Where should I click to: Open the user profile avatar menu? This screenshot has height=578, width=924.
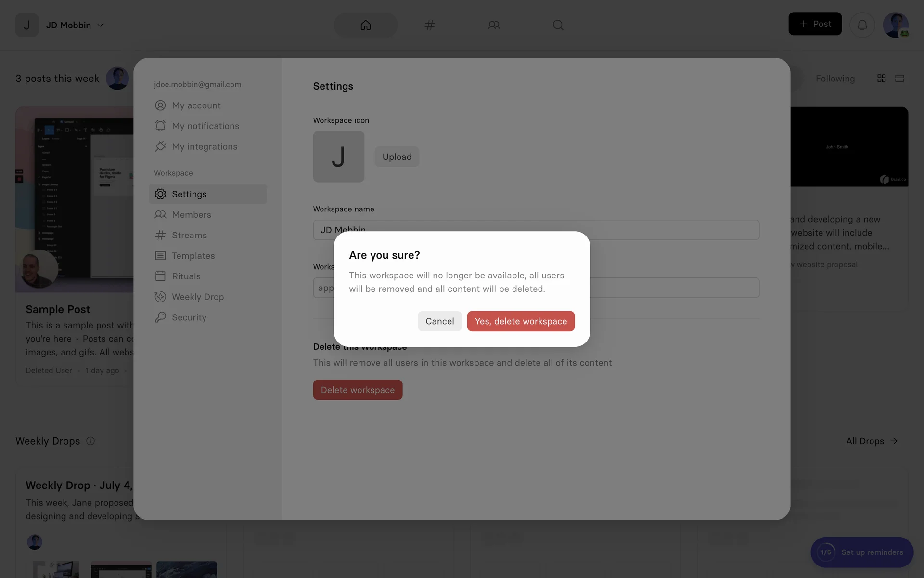[x=895, y=25]
